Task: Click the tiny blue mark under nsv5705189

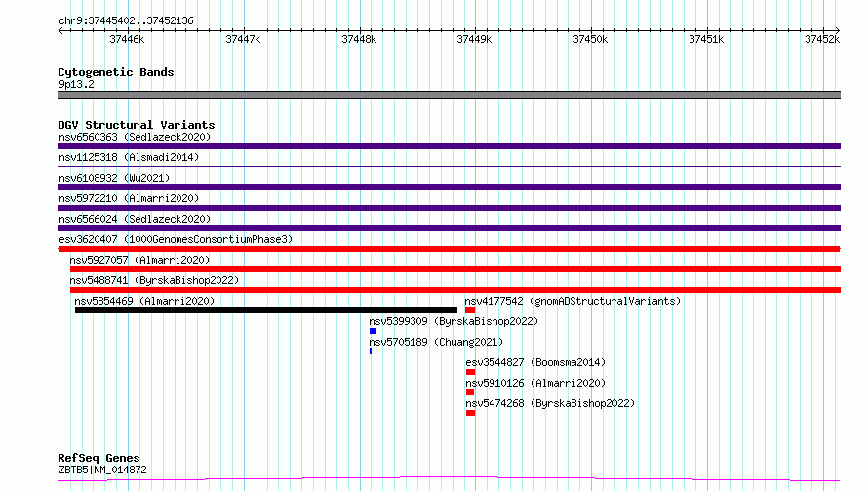Action: point(371,351)
